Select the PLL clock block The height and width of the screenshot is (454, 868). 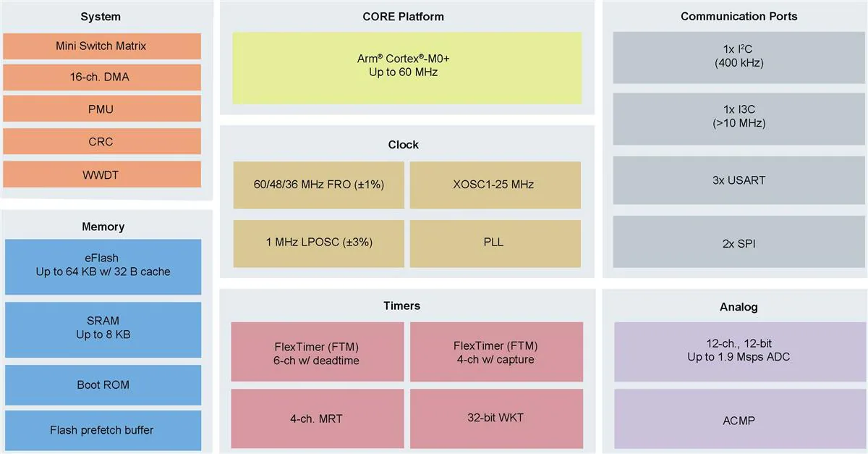tap(495, 243)
